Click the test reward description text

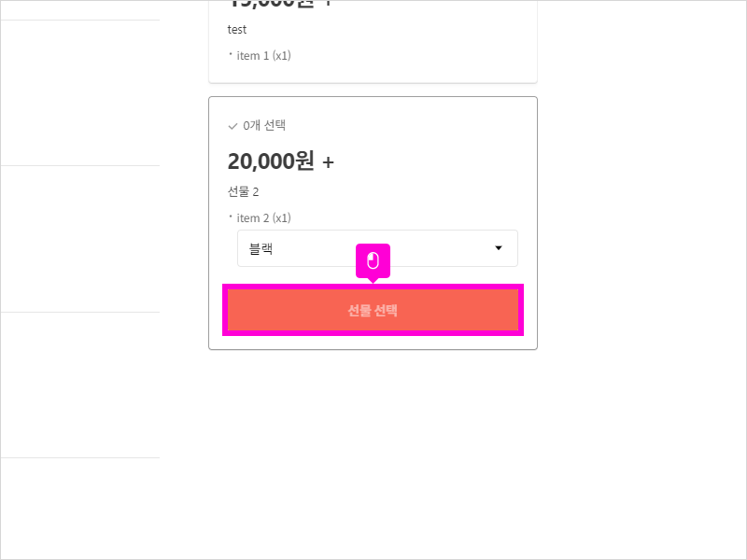coord(237,30)
